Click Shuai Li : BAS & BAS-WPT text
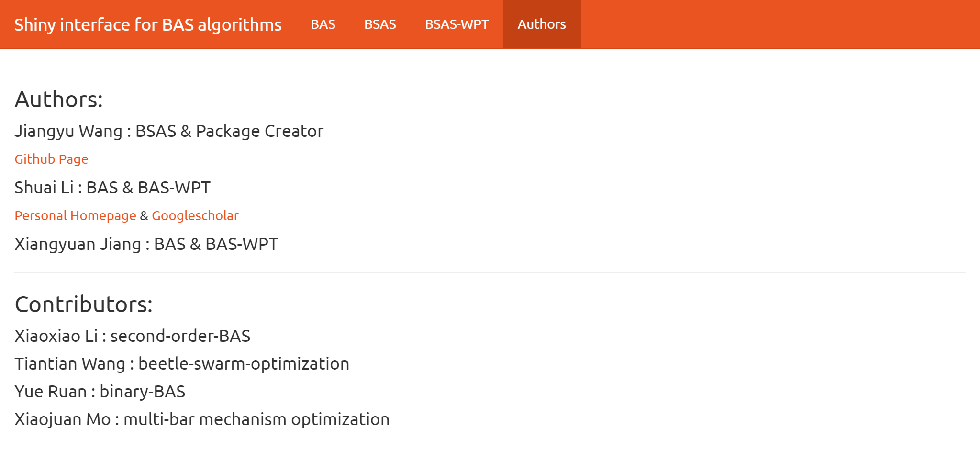Image resolution: width=980 pixels, height=473 pixels. (112, 188)
